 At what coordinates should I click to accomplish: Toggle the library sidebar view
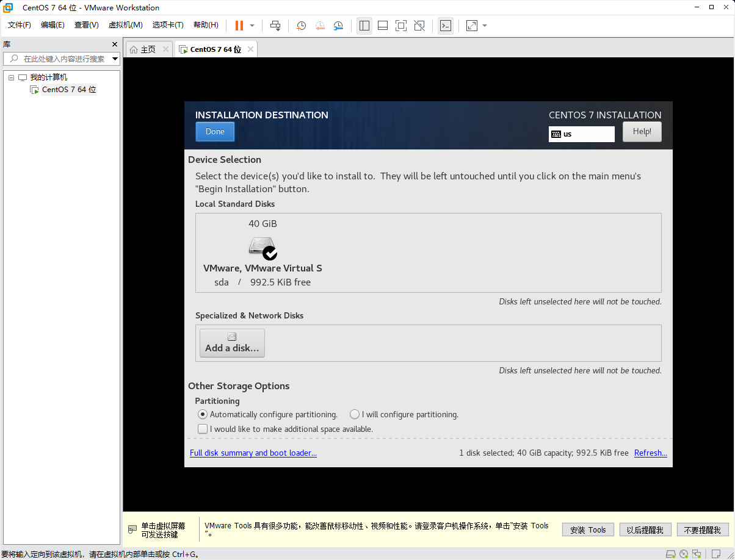(364, 26)
